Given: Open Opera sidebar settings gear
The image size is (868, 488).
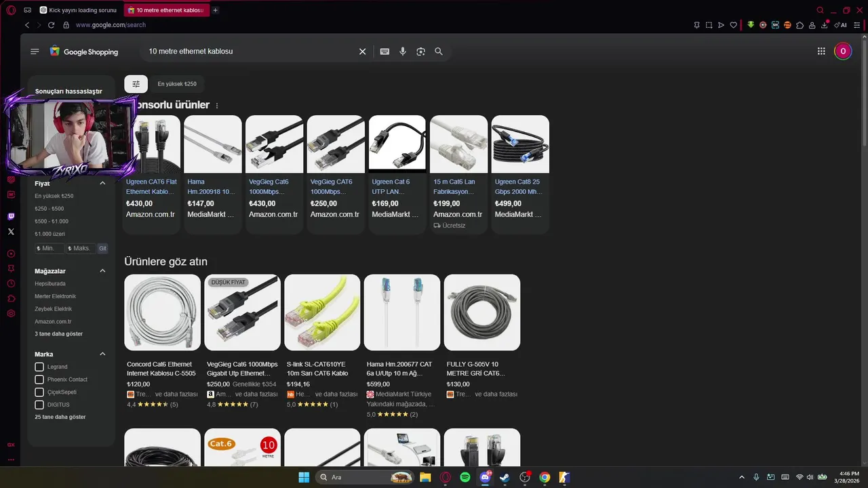Looking at the screenshot, I should pyautogui.click(x=11, y=314).
